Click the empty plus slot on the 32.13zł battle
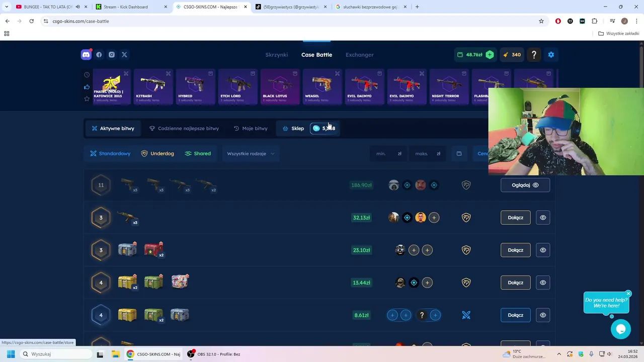This screenshot has width=644, height=362. coord(434,218)
